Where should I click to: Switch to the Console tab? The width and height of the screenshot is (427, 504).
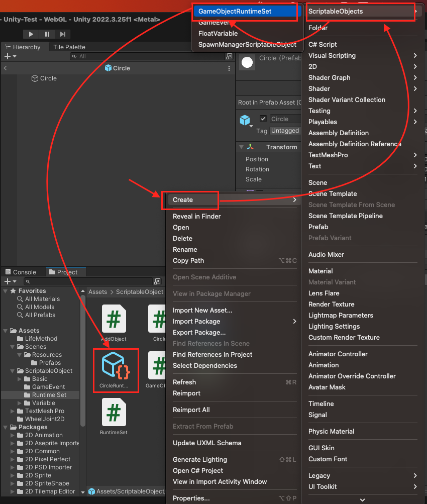tap(21, 272)
